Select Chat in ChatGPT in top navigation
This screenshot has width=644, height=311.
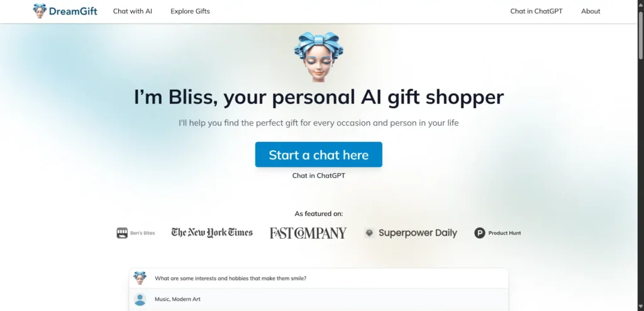coord(536,11)
